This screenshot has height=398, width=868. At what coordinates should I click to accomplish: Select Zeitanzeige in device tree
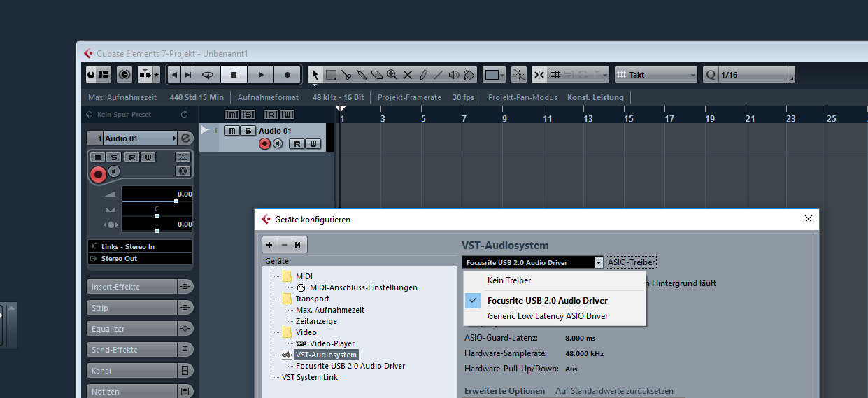tap(316, 321)
